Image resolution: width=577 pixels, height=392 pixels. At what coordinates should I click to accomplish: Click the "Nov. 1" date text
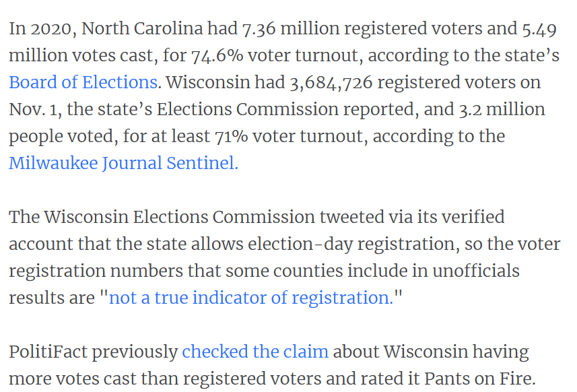[x=31, y=109]
